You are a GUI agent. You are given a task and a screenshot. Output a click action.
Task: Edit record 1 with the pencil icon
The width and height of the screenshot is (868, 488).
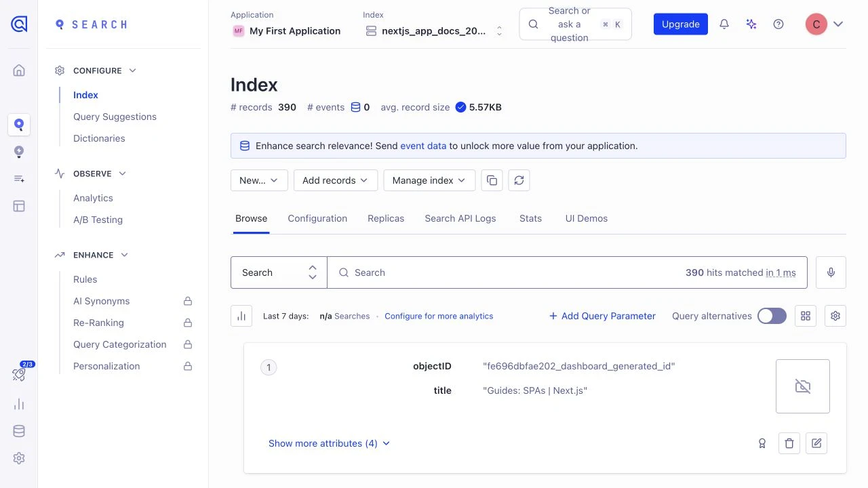pos(816,443)
